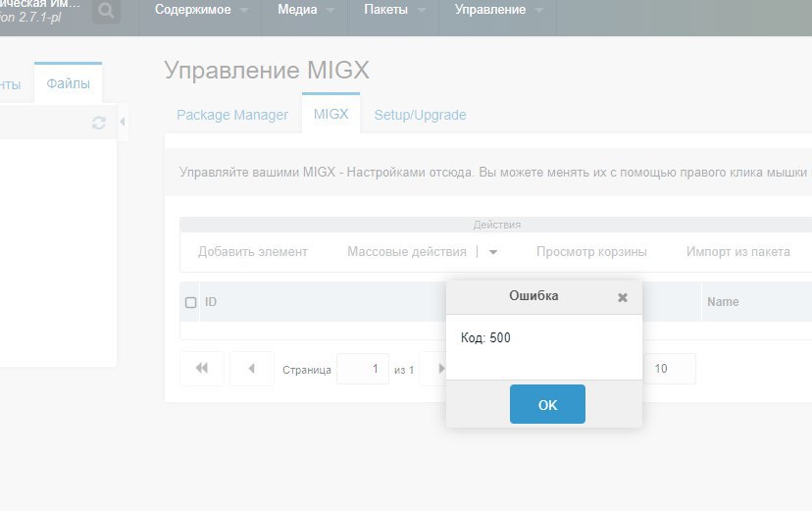Viewport: 812px width, 511px height.
Task: Select the MIGX tab
Action: pyautogui.click(x=330, y=114)
